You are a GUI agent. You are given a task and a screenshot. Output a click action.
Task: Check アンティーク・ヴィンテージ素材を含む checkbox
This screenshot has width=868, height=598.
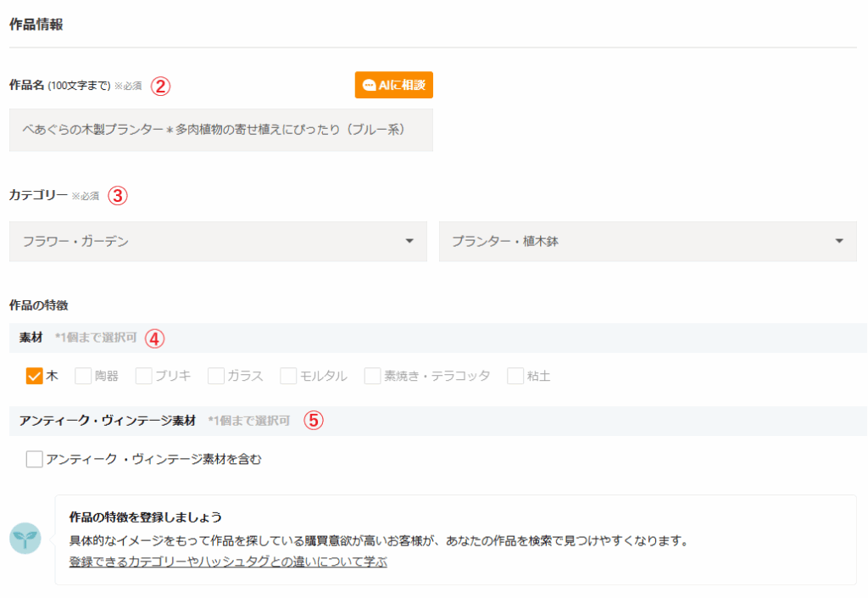[x=35, y=460]
